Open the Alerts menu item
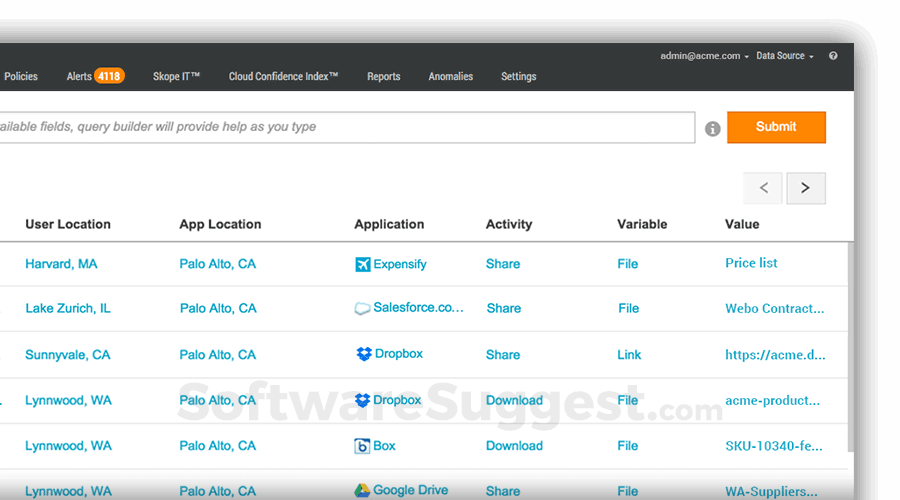The width and height of the screenshot is (900, 500). coord(79,76)
